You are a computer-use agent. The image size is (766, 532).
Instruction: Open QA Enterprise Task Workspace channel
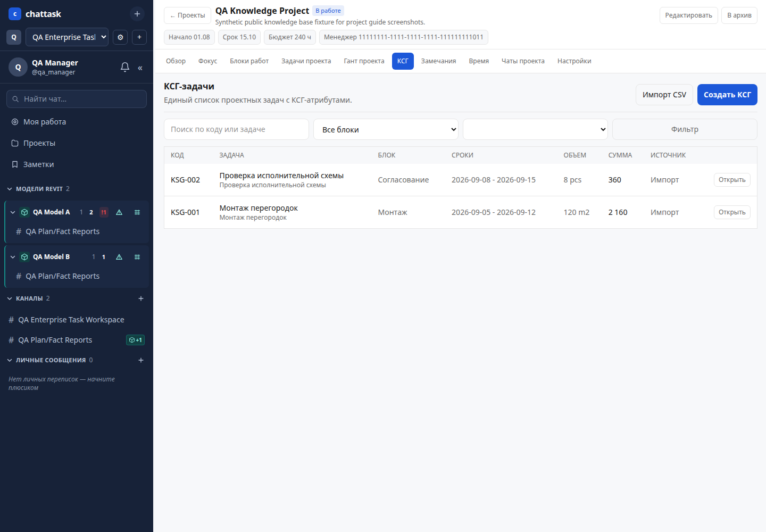pos(77,320)
